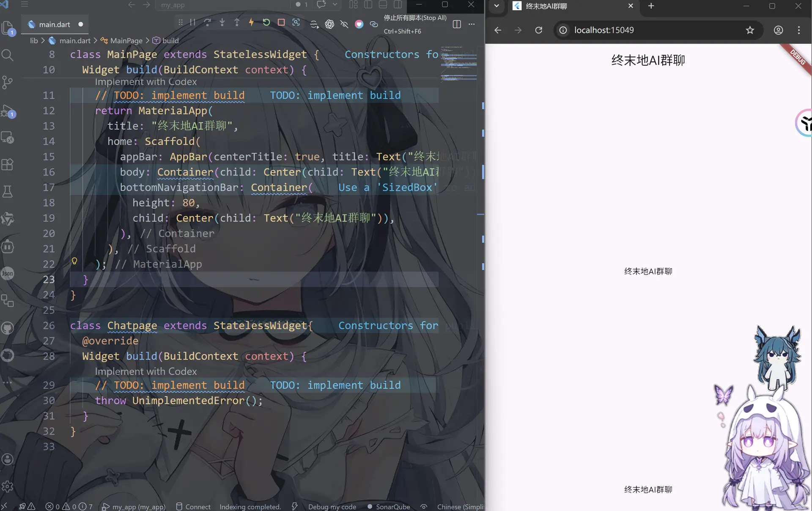Screen dimensions: 812x511
Task: Open the chat icon in VS Code title bar
Action: pos(321,5)
